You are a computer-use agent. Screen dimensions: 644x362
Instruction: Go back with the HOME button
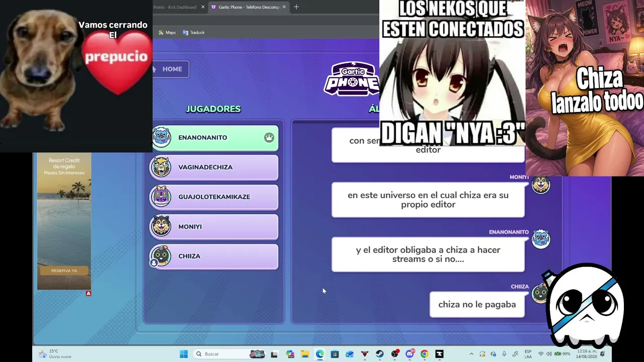coord(171,69)
